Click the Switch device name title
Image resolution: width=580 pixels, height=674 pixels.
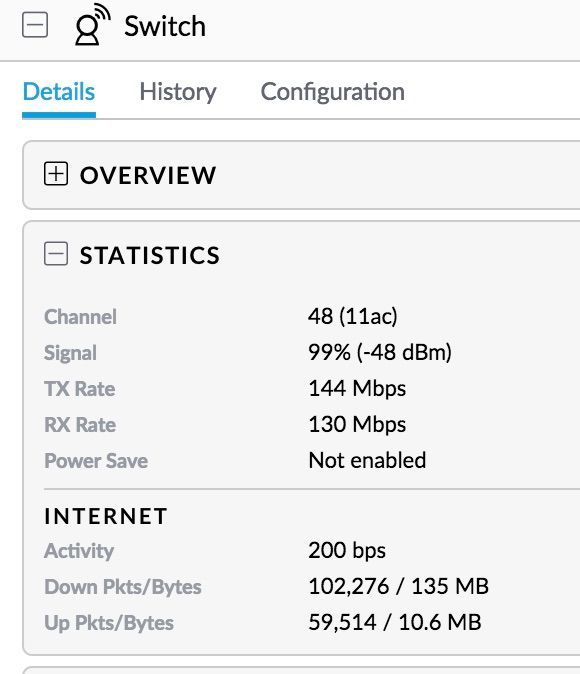(165, 27)
